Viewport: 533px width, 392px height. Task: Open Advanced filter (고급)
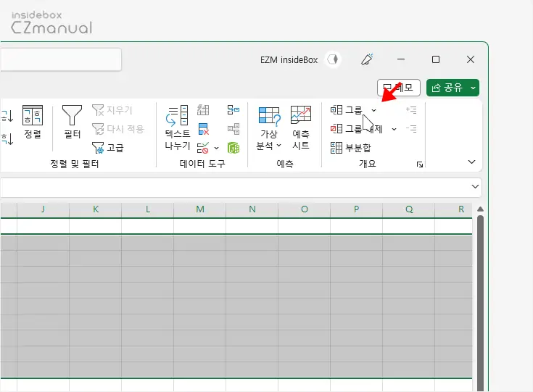108,148
